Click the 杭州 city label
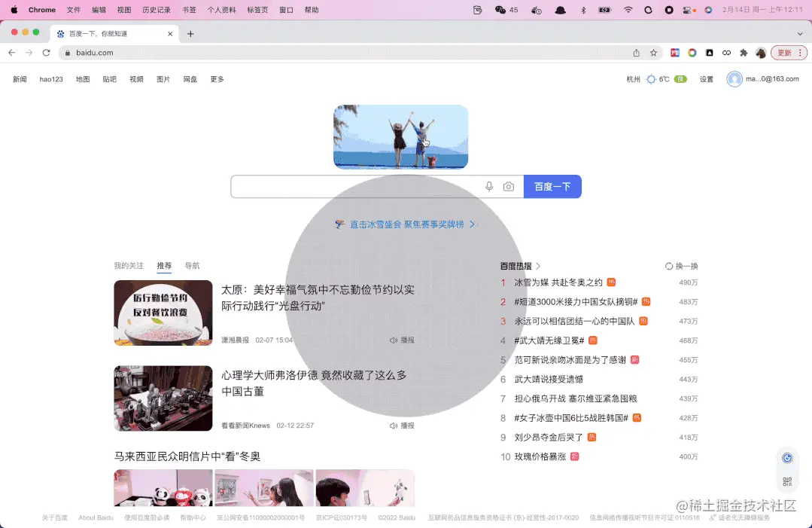812x528 pixels. pyautogui.click(x=634, y=79)
